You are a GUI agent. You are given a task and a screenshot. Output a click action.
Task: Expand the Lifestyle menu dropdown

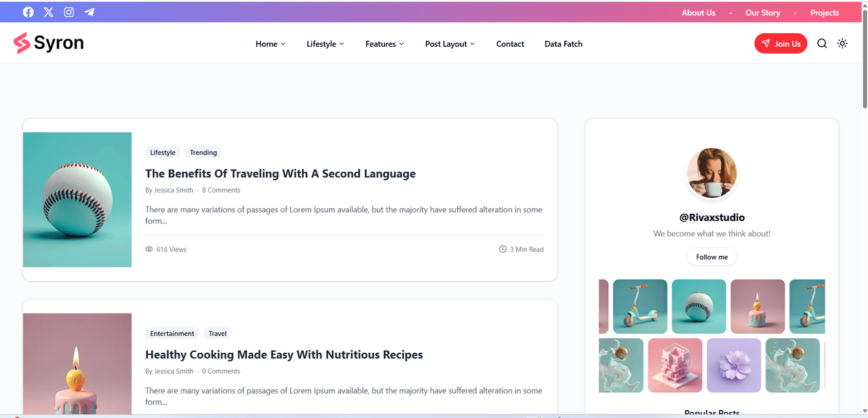tap(325, 44)
